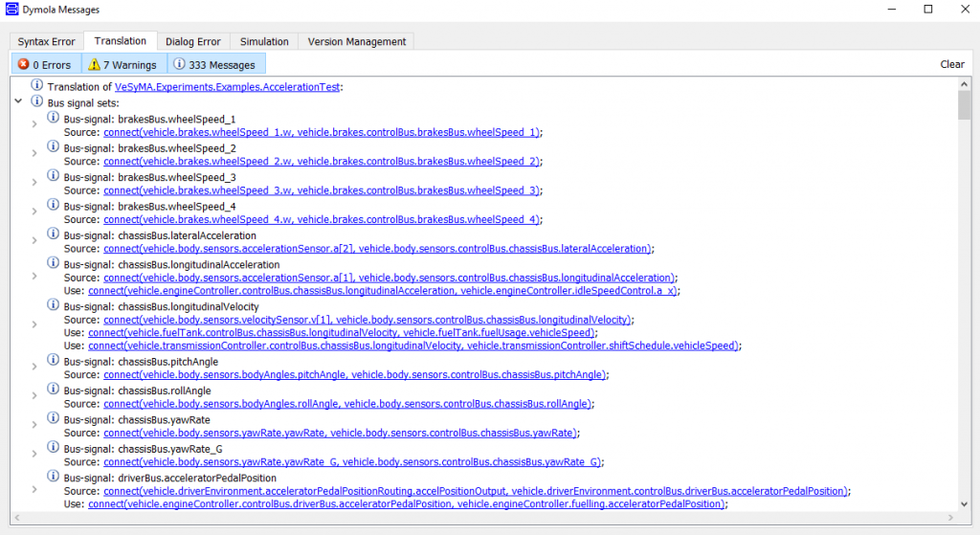This screenshot has height=535, width=980.
Task: Open the Syntax Error tab
Action: click(x=46, y=41)
